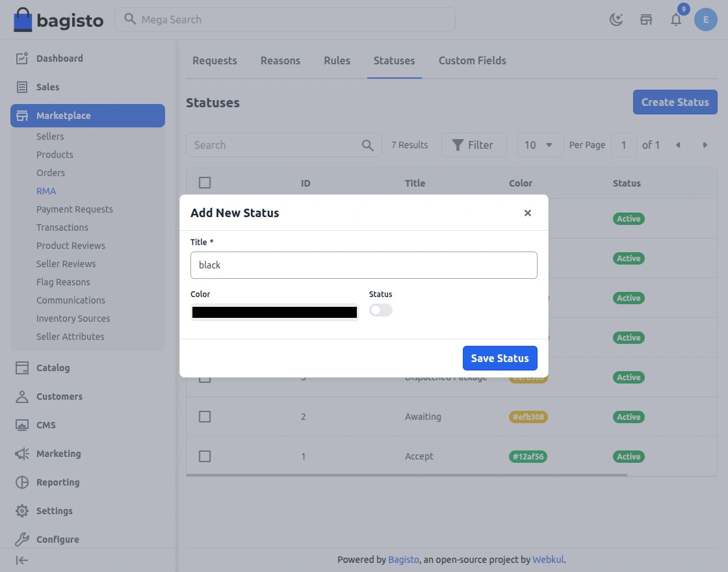Screen dimensions: 728x572
Task: Click the Save Status button
Action: [x=500, y=358]
